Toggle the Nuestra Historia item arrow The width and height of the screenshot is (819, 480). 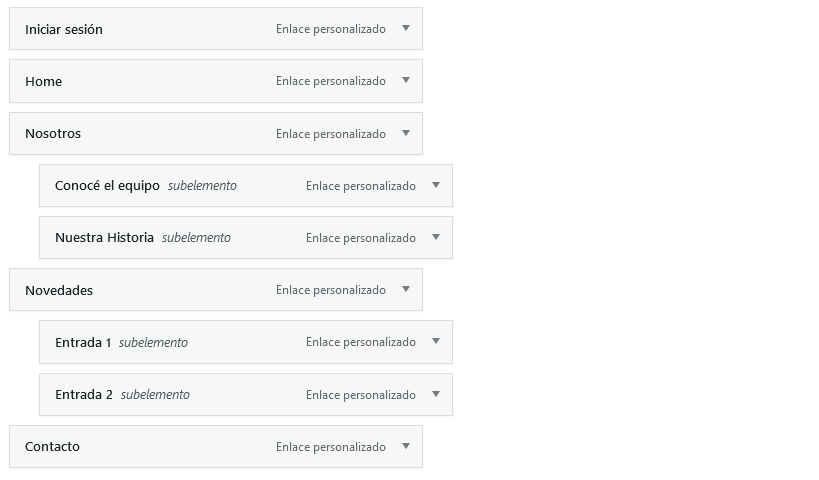point(436,237)
